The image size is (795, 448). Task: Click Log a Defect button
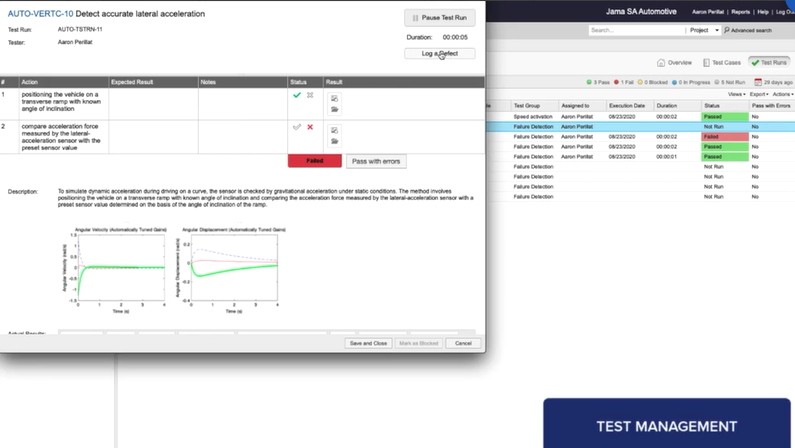[x=440, y=54]
